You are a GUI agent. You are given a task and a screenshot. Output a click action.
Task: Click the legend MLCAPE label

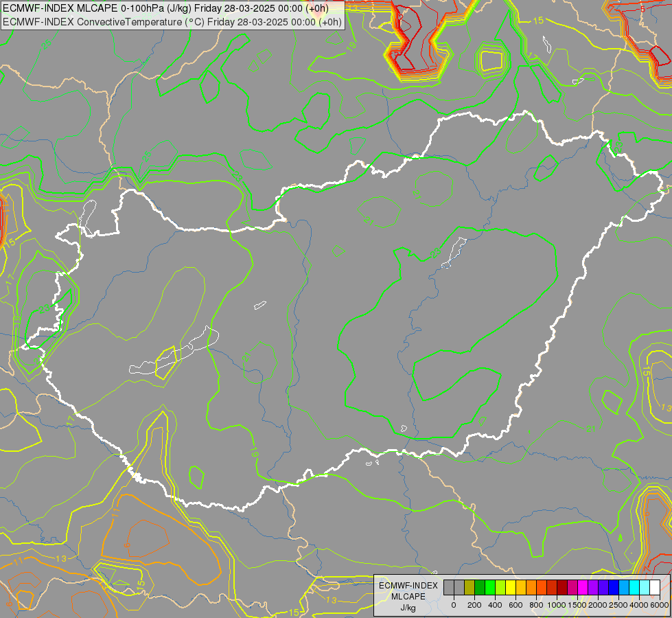click(408, 597)
